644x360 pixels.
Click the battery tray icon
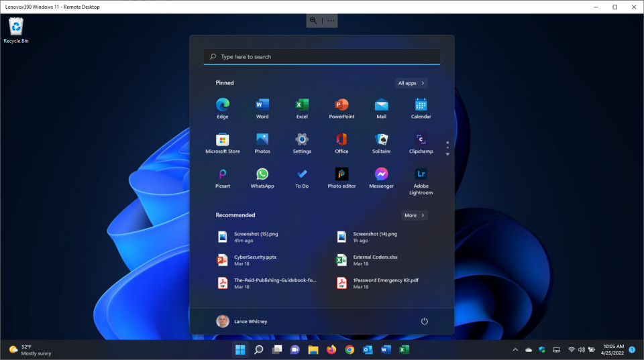click(x=592, y=350)
